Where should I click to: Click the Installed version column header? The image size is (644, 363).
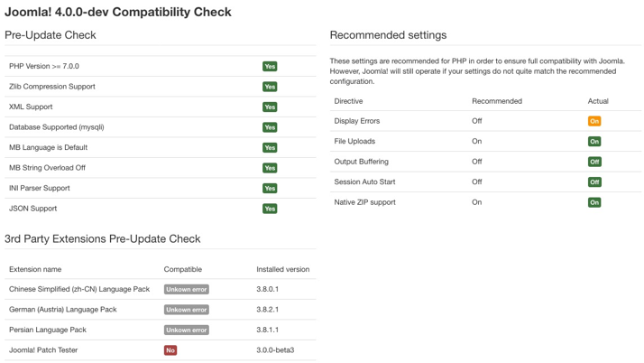click(x=283, y=269)
